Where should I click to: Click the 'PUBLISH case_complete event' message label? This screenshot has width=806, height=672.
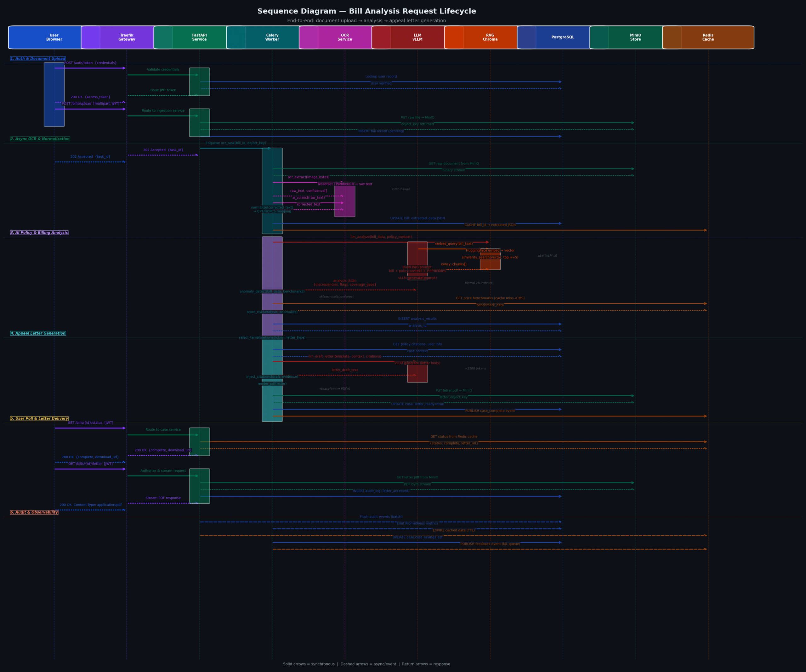click(x=490, y=411)
